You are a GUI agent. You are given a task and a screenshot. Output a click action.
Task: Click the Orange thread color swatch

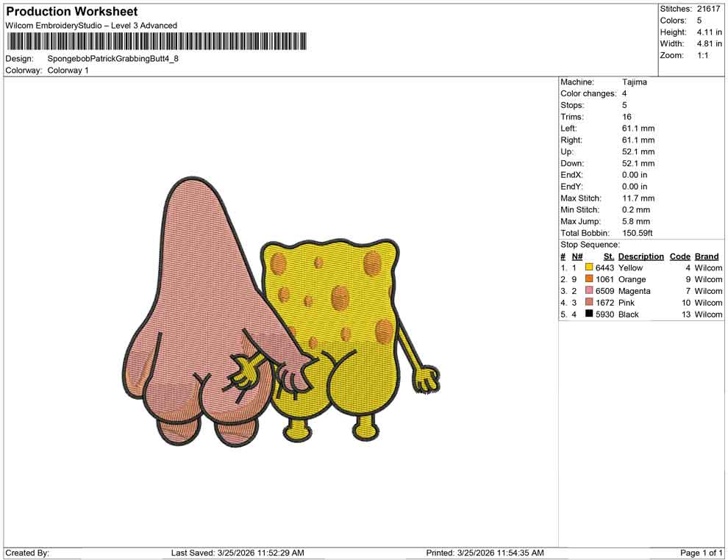589,279
